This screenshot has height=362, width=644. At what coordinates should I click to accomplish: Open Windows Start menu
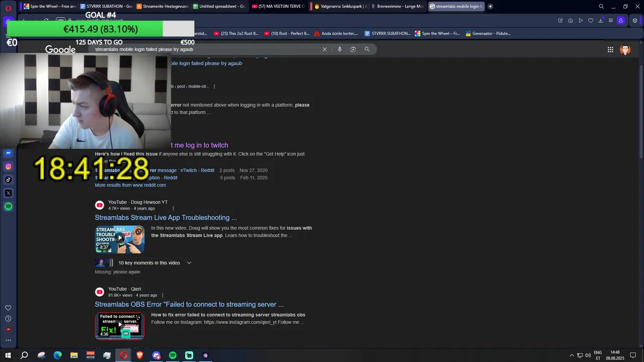tap(8, 355)
